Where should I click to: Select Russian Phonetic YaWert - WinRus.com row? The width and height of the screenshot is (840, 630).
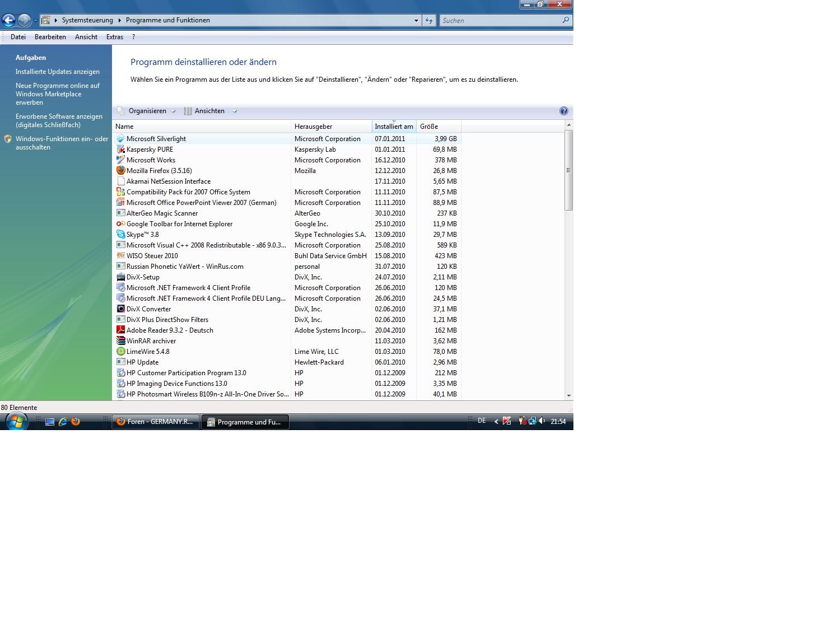[x=287, y=266]
